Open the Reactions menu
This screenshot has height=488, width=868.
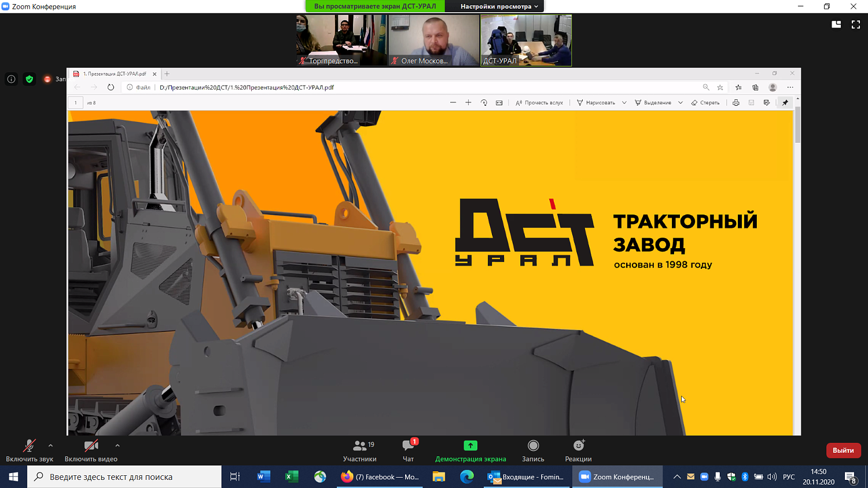tap(578, 450)
